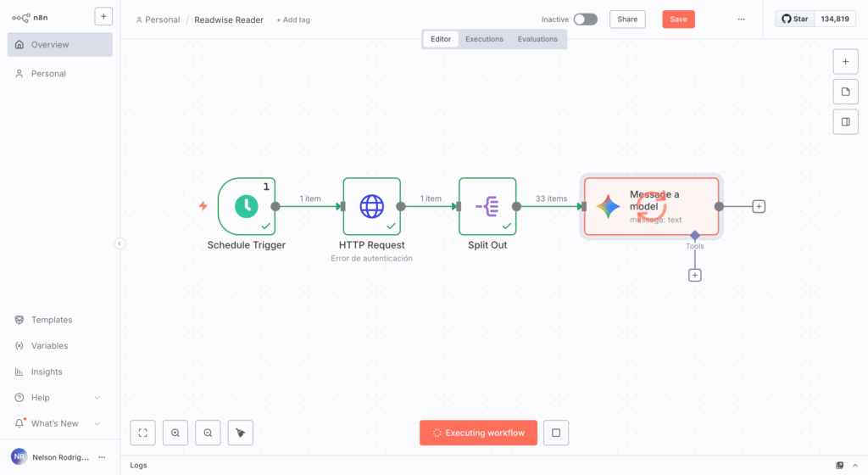Click the Executing workflow button

point(478,433)
